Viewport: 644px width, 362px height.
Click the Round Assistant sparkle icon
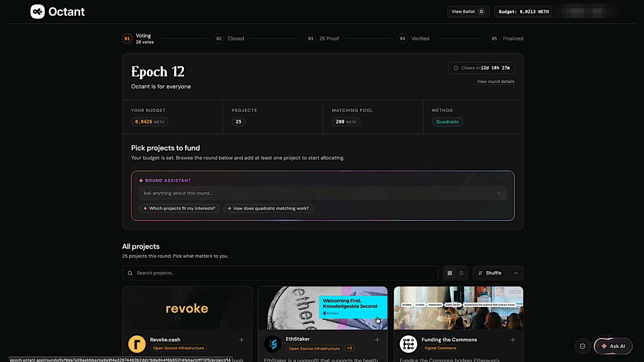[x=141, y=181]
